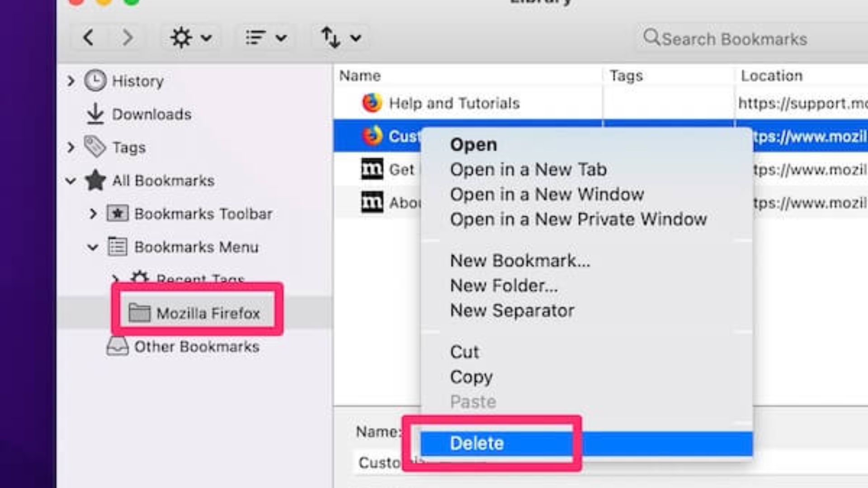Viewport: 868px width, 488px height.
Task: Open the Organize gear menu
Action: tap(191, 38)
